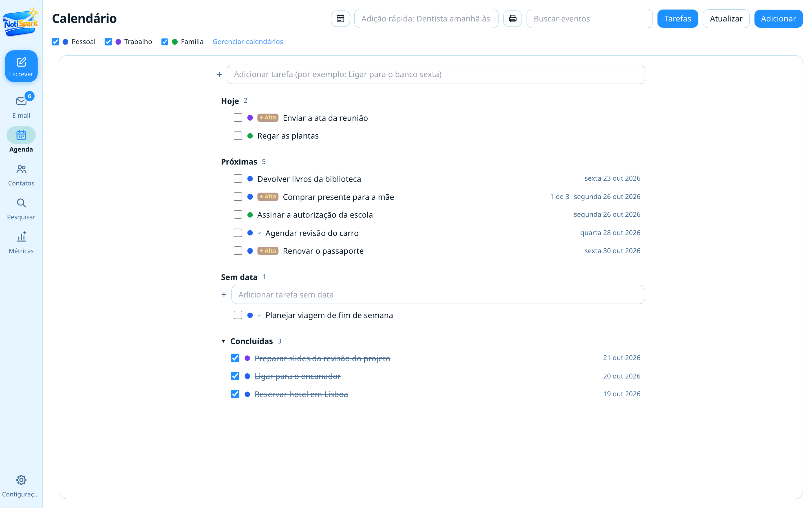Check off Enviar a ata da reunião

[238, 118]
